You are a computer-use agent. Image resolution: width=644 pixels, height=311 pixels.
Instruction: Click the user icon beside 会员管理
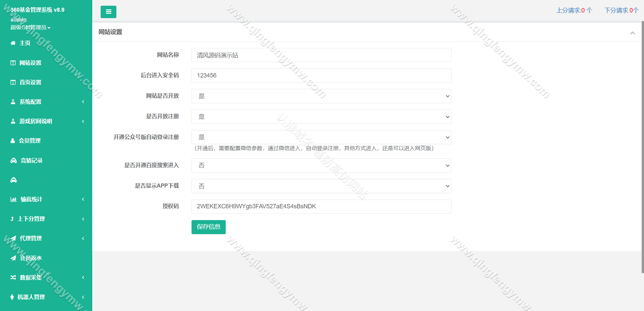13,141
